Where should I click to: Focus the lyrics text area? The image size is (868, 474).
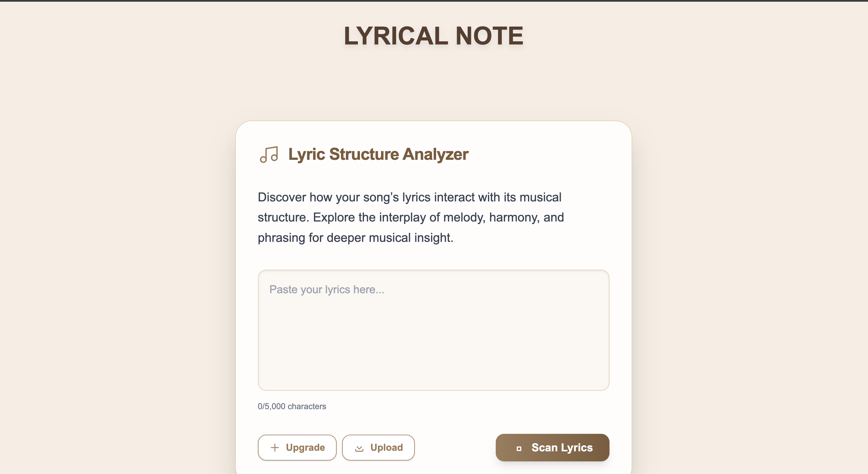point(433,330)
